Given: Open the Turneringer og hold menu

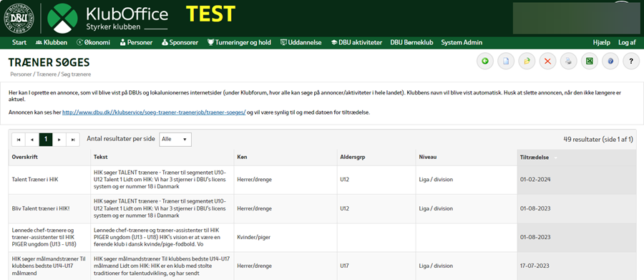Looking at the screenshot, I should (x=239, y=42).
